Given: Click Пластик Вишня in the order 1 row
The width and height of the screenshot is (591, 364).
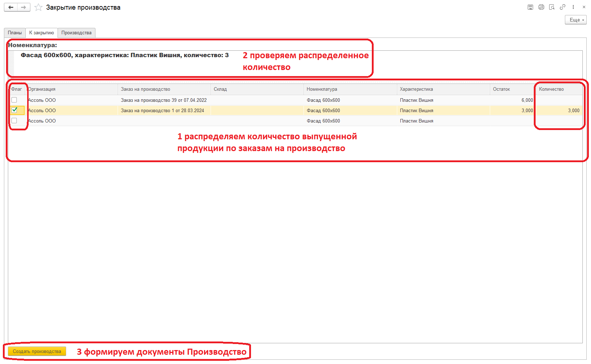Looking at the screenshot, I should (x=417, y=111).
